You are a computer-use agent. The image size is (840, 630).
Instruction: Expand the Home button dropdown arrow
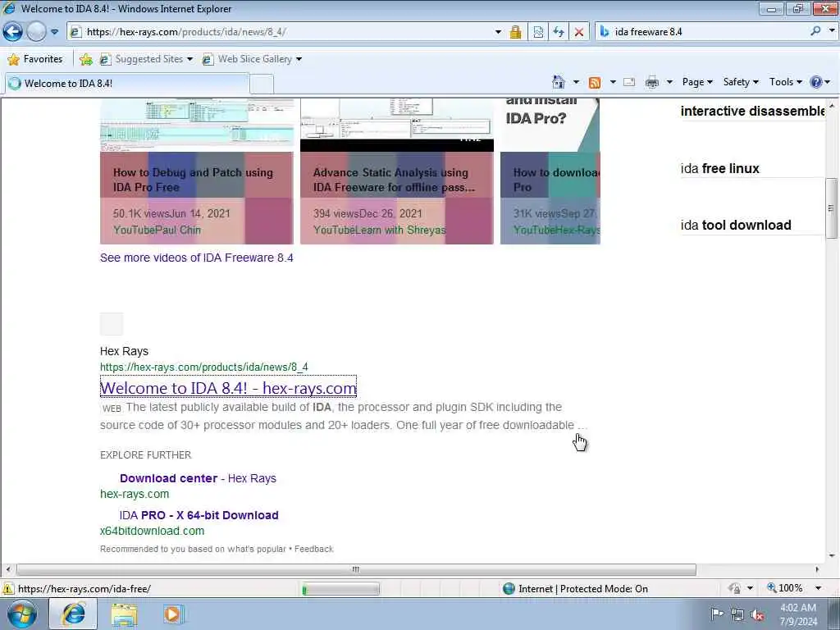(576, 82)
